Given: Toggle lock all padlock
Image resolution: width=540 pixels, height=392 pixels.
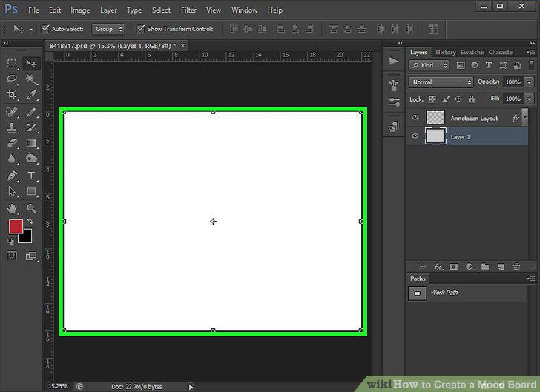Looking at the screenshot, I should (472, 99).
